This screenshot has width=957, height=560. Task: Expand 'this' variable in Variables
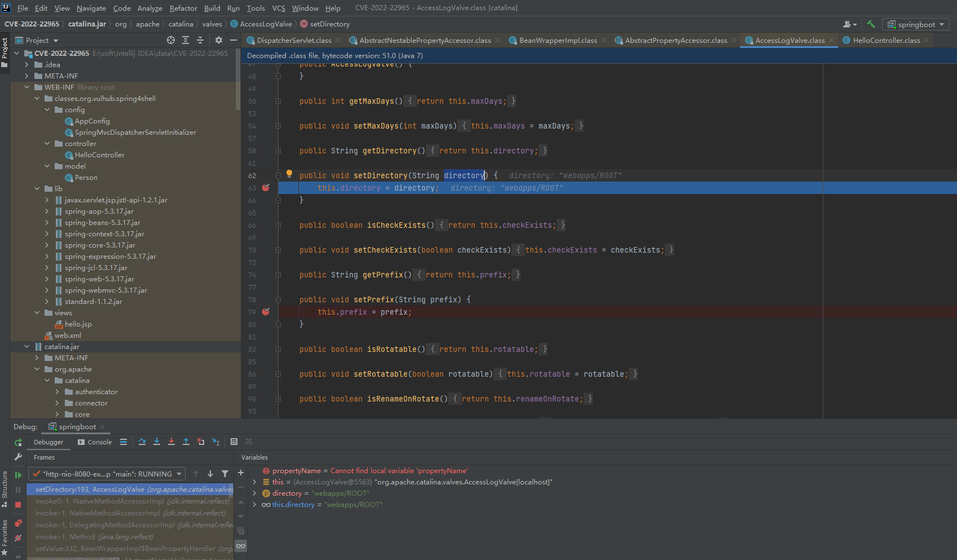254,482
